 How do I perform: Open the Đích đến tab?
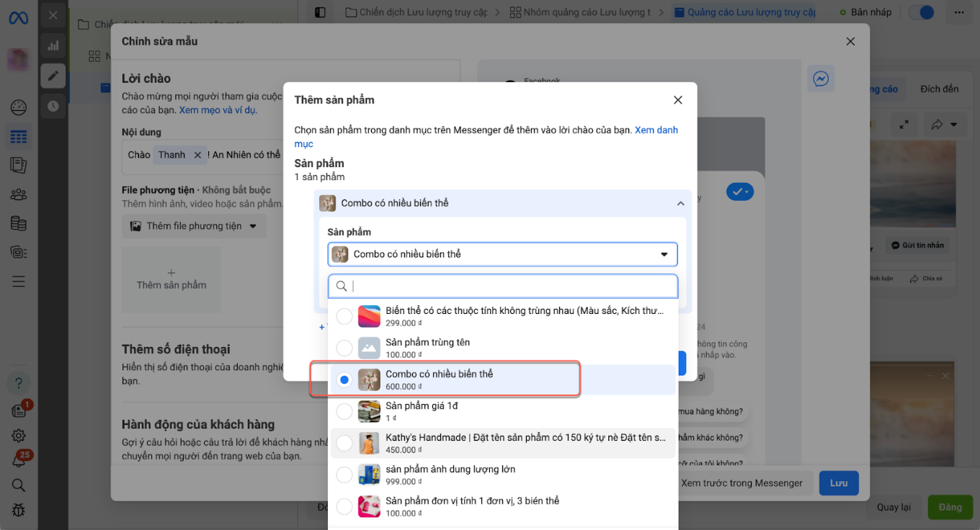939,89
